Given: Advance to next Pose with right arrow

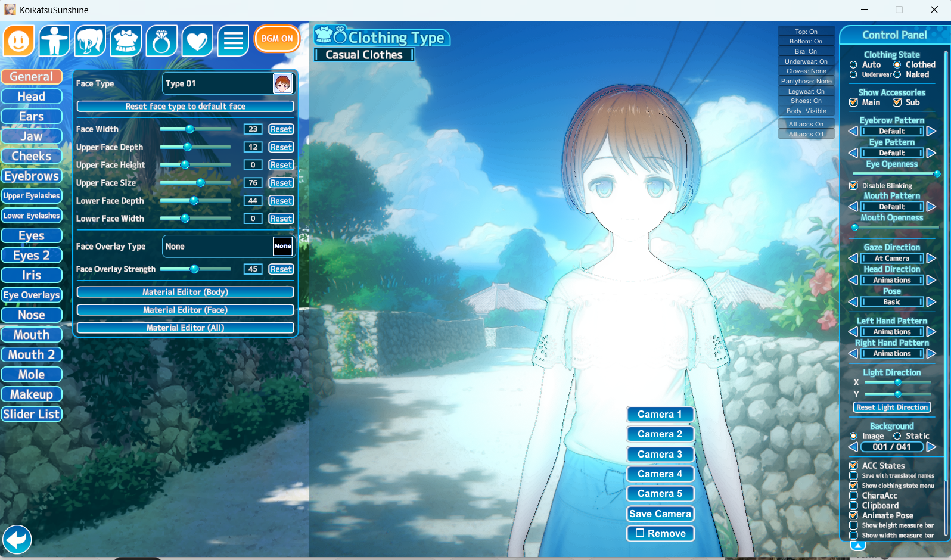Looking at the screenshot, I should [931, 302].
